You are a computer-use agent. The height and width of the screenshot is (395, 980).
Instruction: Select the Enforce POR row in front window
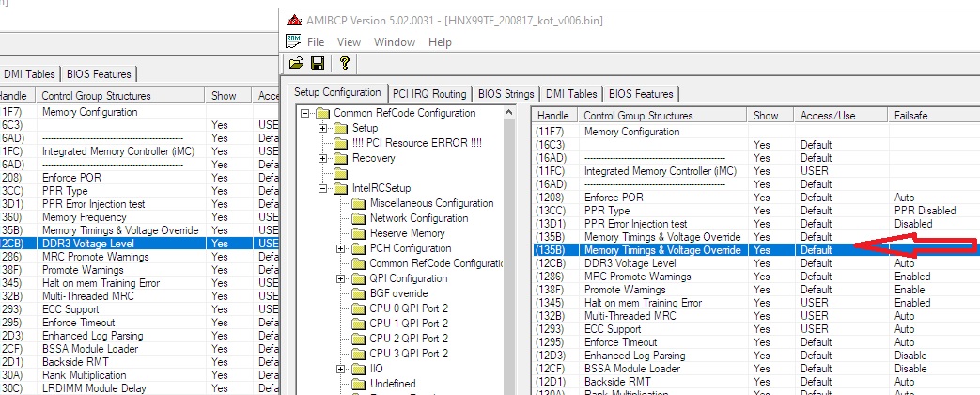pyautogui.click(x=755, y=197)
